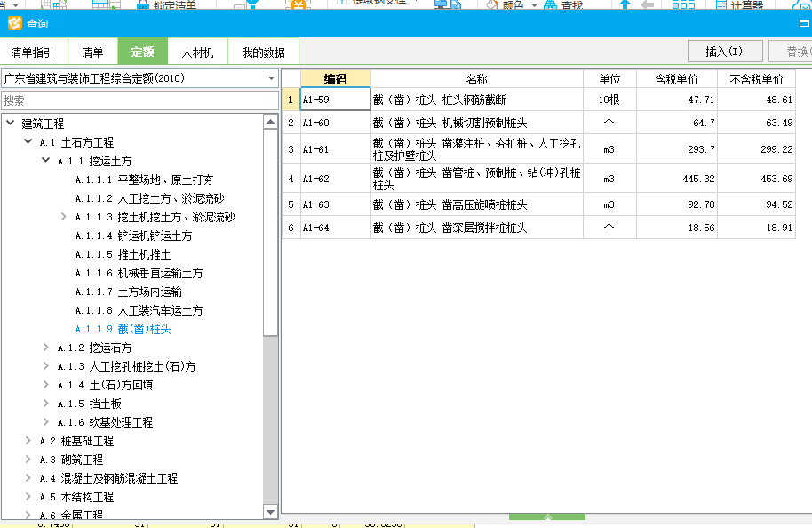This screenshot has width=812, height=528.
Task: Collapse the A.1 土石方工程 node
Action: [x=28, y=141]
